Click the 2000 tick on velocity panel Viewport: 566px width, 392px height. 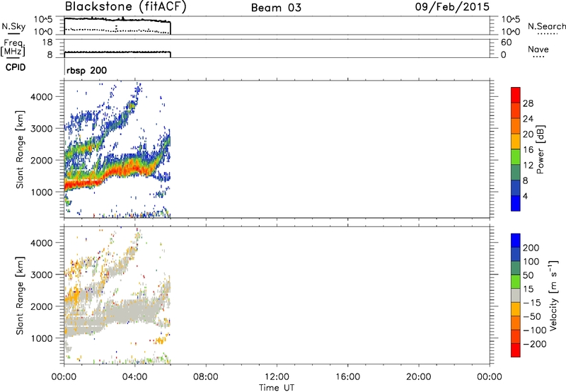coord(42,306)
